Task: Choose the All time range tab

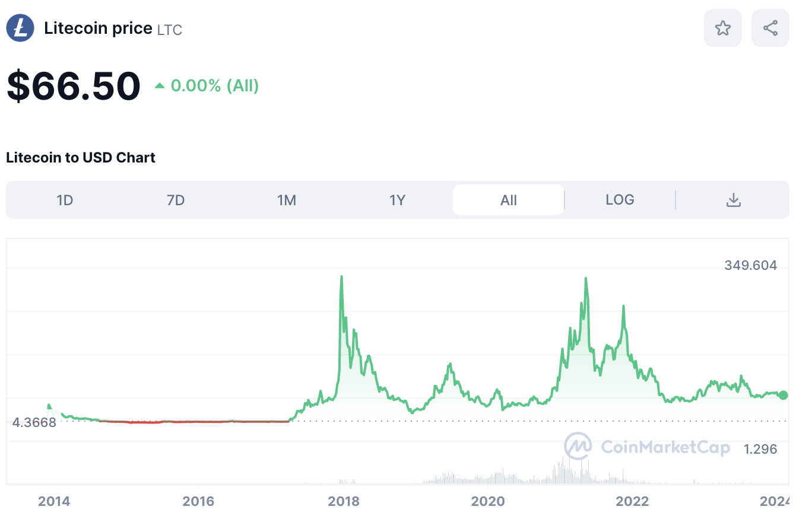Action: 508,200
